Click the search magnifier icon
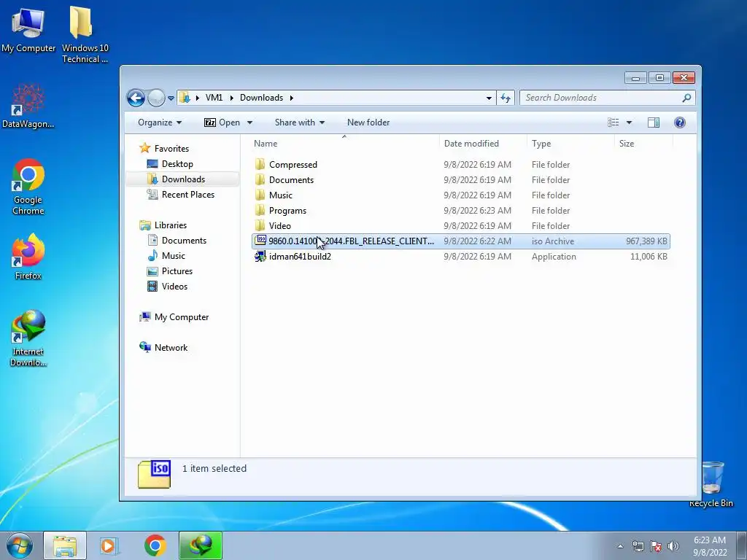Viewport: 747px width, 560px height. [686, 98]
